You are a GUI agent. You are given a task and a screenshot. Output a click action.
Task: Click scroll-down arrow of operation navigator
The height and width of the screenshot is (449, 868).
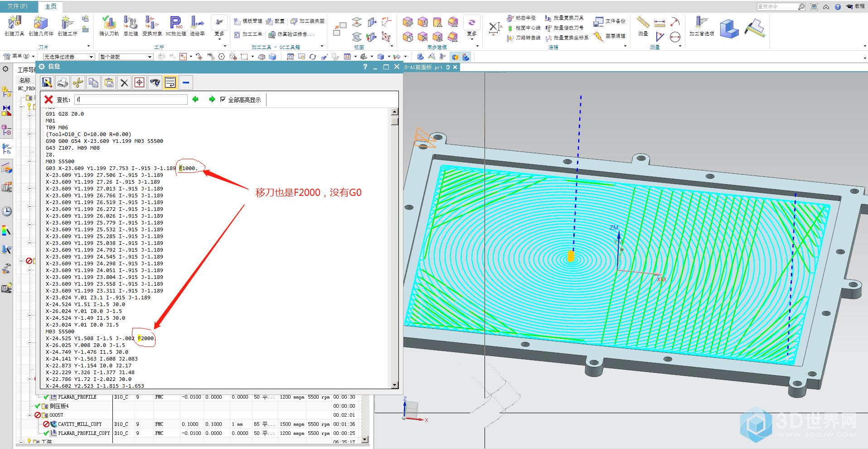click(x=365, y=439)
